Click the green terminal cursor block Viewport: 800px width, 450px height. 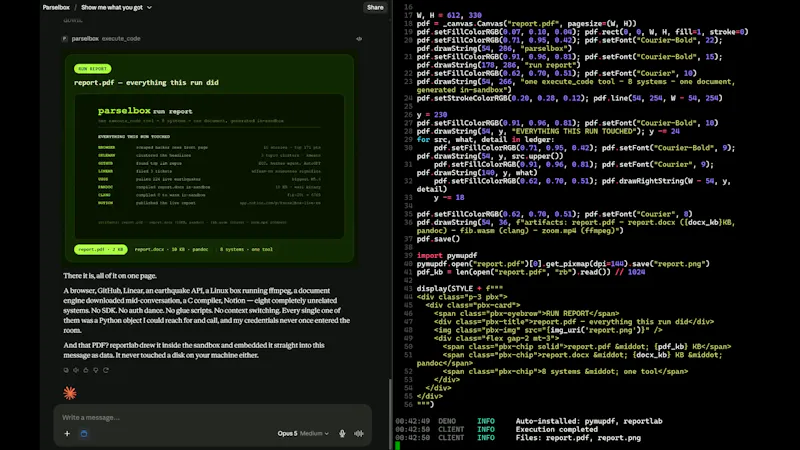point(397,446)
